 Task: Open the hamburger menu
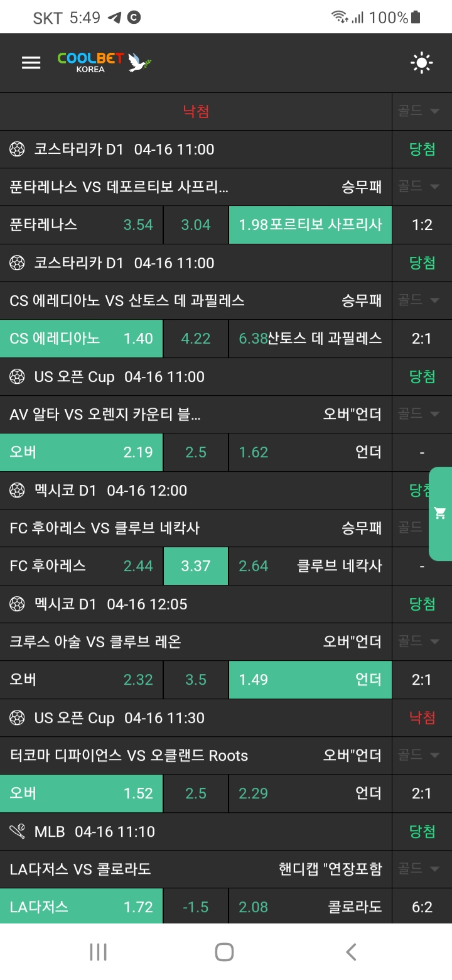(31, 62)
